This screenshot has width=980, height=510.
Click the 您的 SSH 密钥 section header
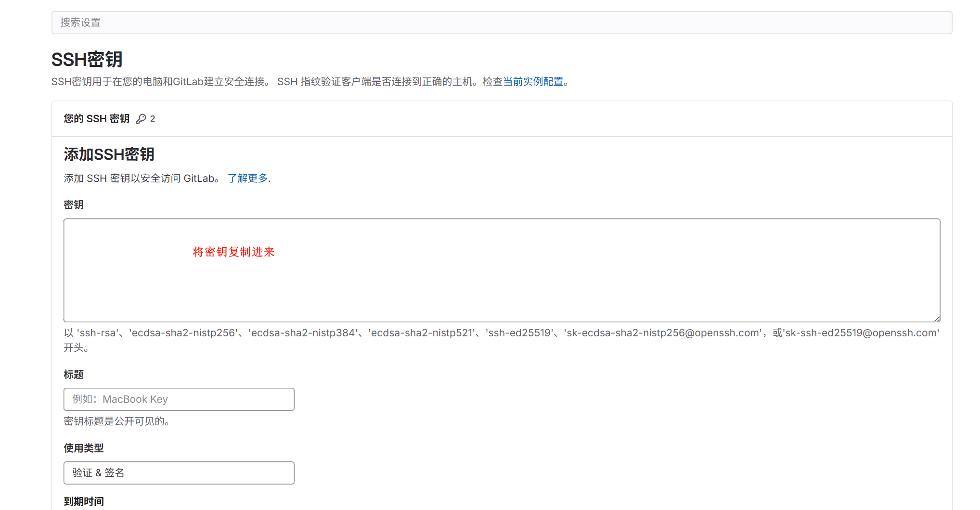point(96,118)
